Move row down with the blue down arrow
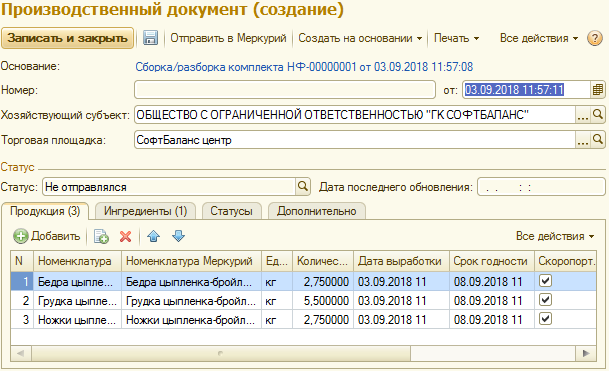The width and height of the screenshot is (609, 371). (x=178, y=236)
